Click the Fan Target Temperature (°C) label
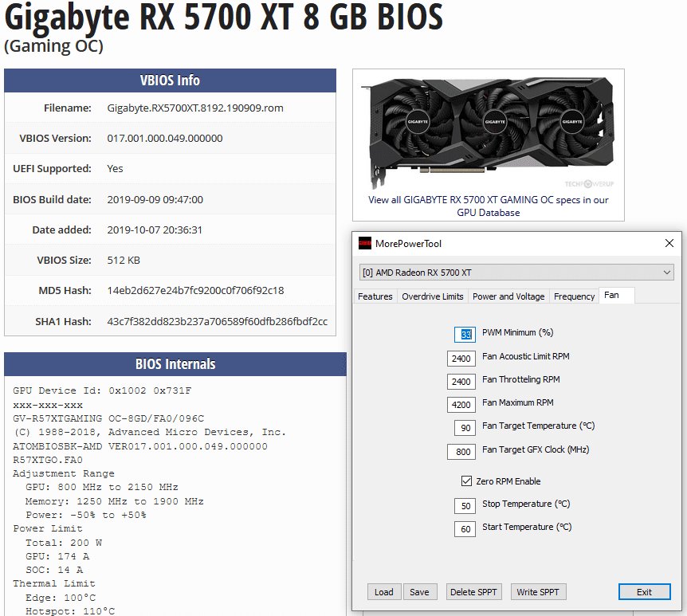The height and width of the screenshot is (616, 687). [539, 426]
